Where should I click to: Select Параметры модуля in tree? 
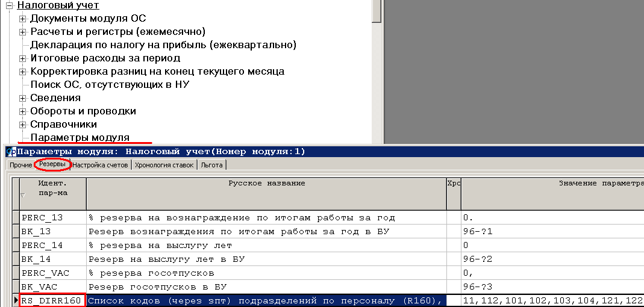80,138
